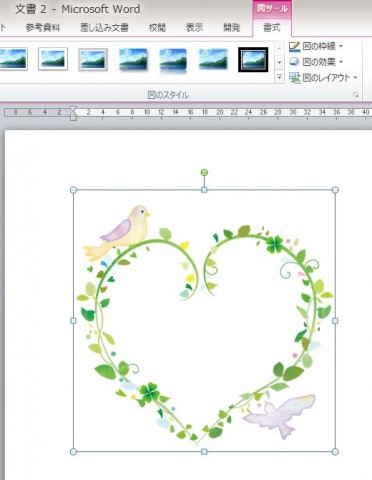372x480 pixels.
Task: Click the green rotation handle of the picture
Action: 204,172
